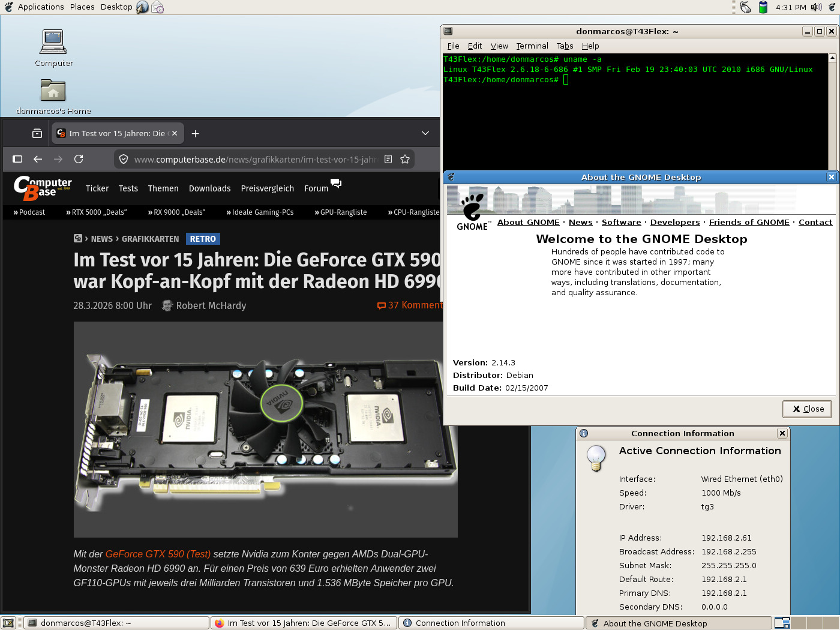Bookmark this page with the star

405,159
